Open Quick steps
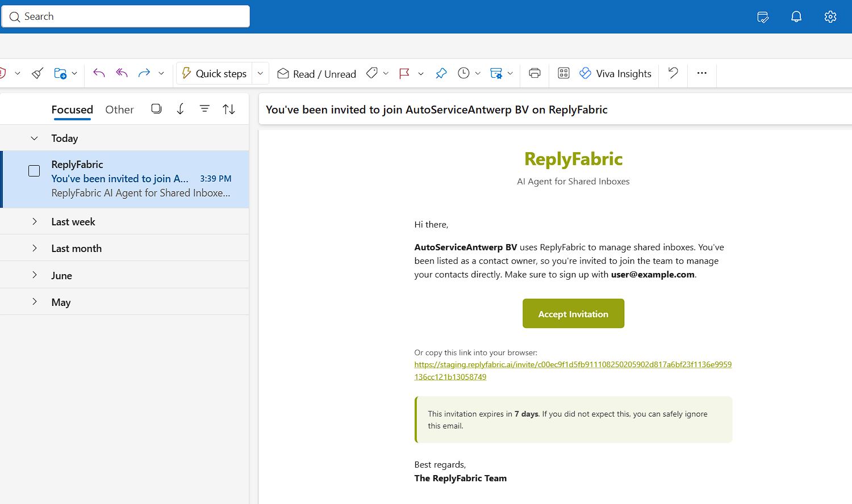 [214, 73]
